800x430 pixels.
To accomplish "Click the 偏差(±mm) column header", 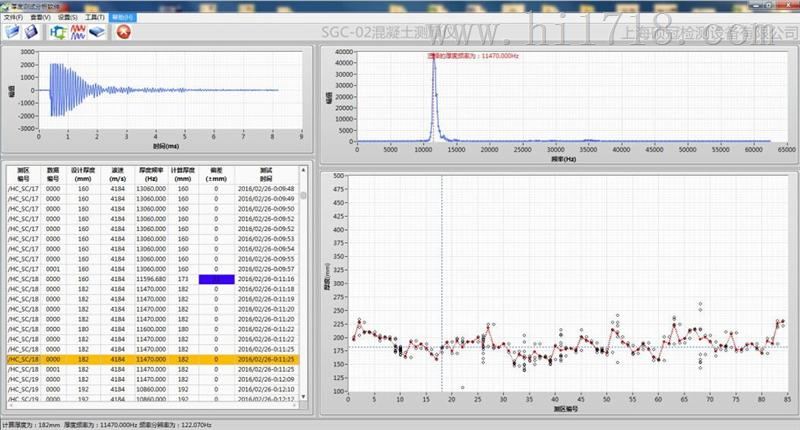I will coord(216,174).
